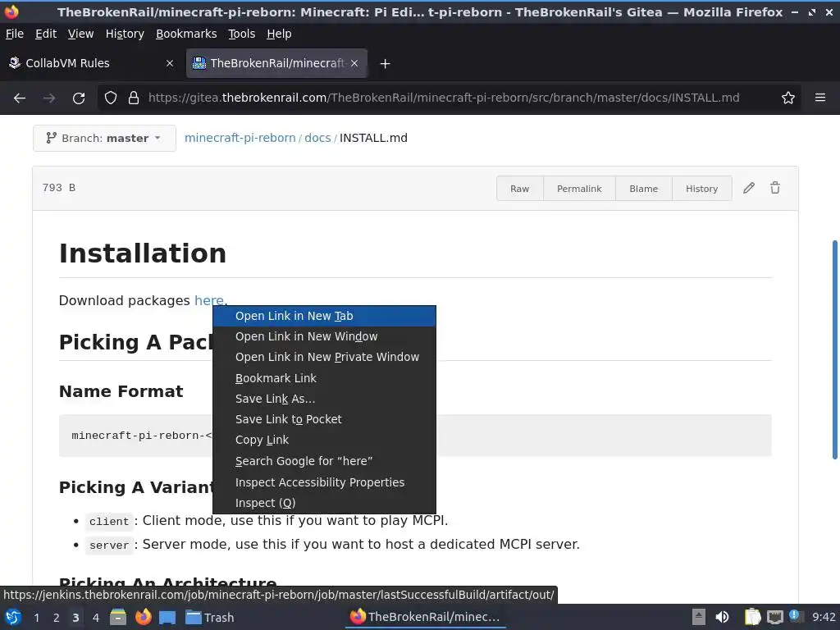Click the "793 B" file size text
Image resolution: width=840 pixels, height=630 pixels.
pos(59,188)
